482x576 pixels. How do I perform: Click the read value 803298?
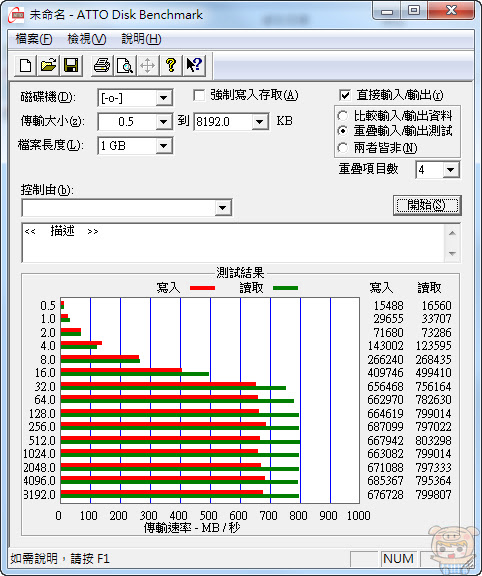433,440
